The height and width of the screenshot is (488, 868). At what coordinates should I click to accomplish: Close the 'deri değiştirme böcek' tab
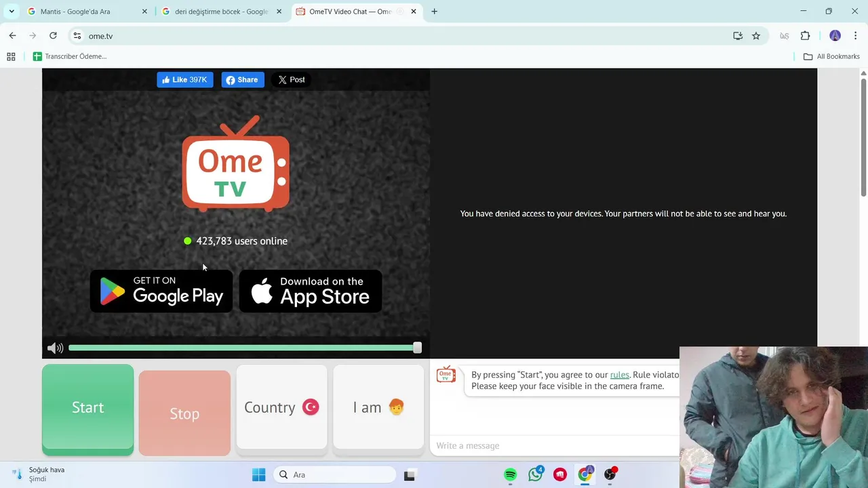279,12
